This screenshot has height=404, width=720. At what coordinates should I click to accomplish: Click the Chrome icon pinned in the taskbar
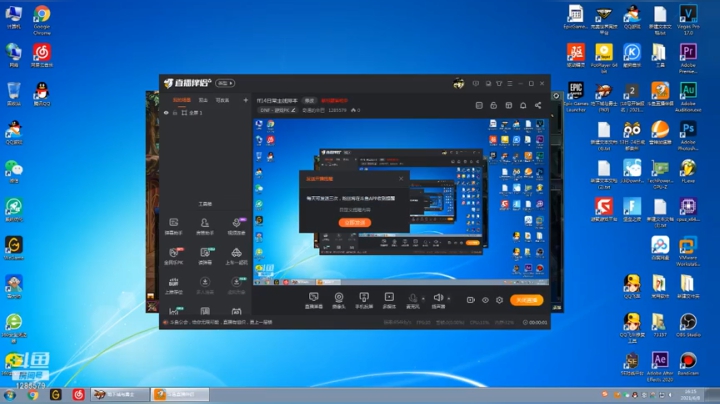pos(33,394)
